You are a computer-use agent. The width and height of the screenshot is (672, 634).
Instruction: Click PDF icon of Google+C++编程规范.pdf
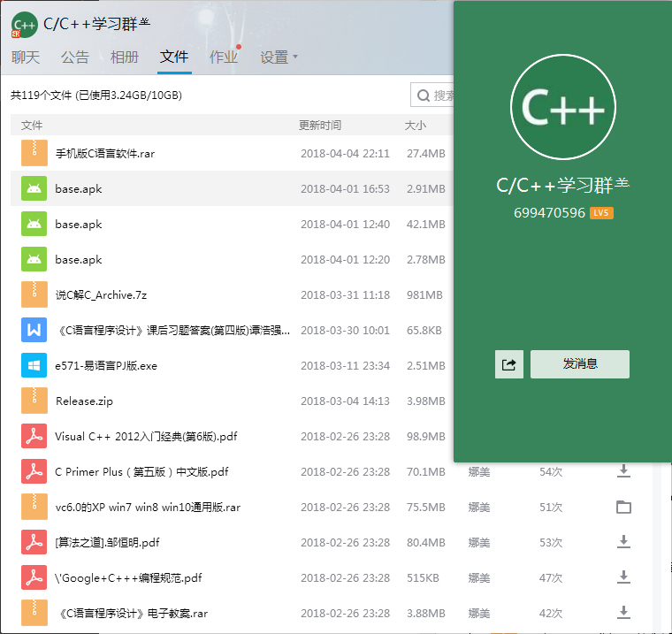[34, 577]
